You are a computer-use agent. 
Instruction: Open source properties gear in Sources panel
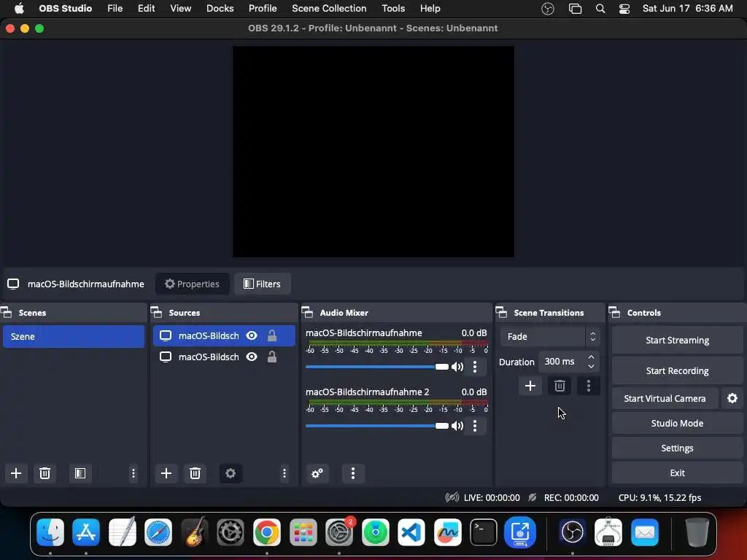231,473
